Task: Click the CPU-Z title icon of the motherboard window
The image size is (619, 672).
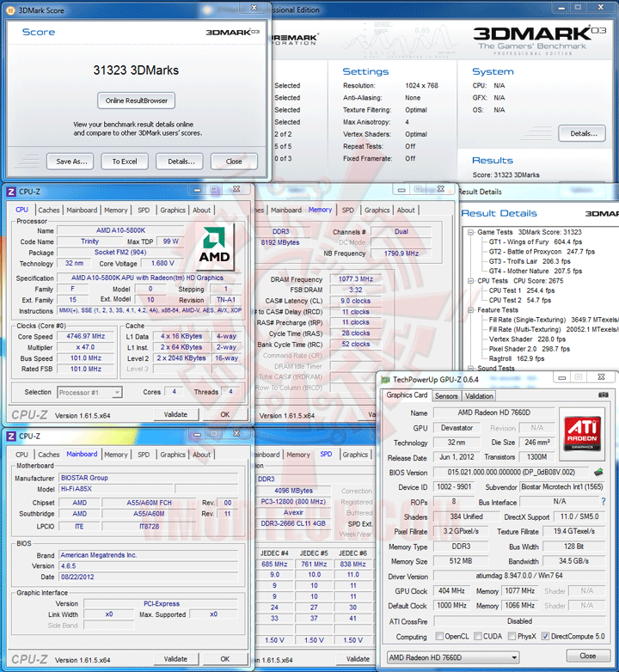Action: (11, 436)
